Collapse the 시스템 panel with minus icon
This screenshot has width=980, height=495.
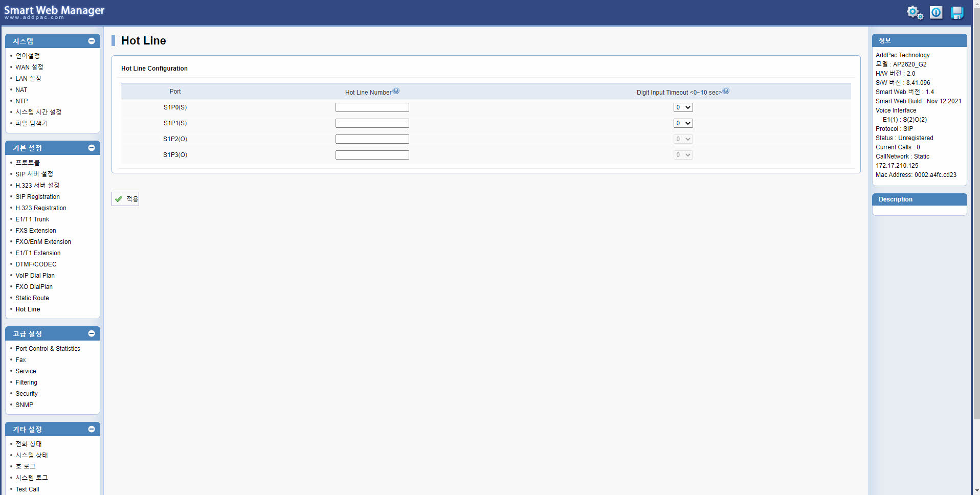click(x=92, y=41)
